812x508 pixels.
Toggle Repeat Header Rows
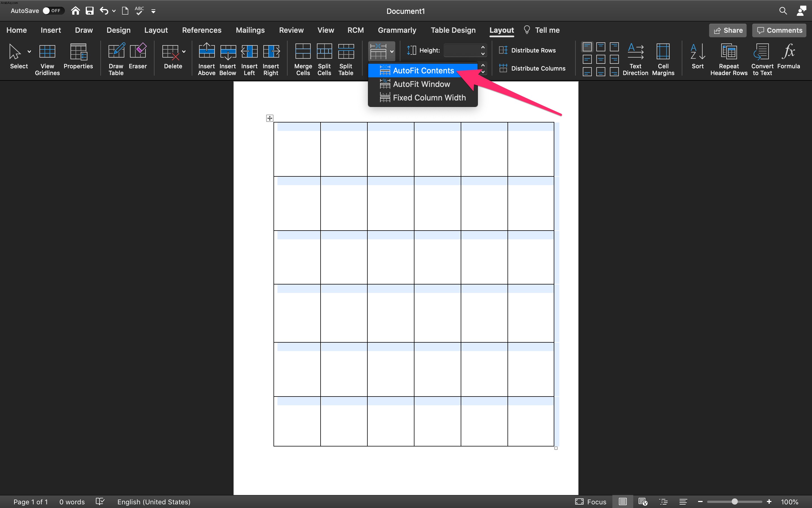729,59
